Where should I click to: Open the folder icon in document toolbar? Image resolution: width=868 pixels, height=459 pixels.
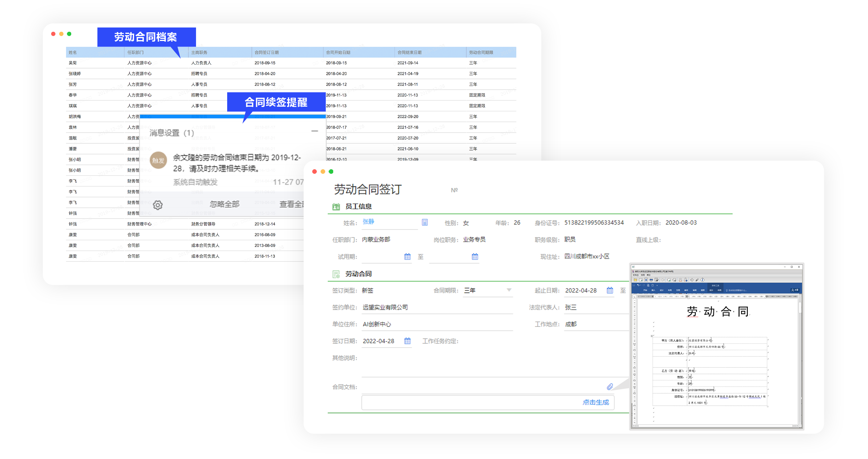coord(636,280)
